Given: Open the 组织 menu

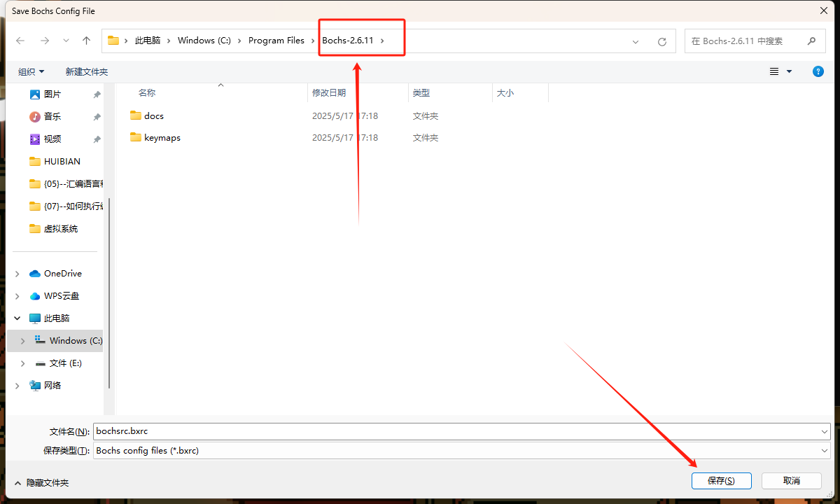Looking at the screenshot, I should click(31, 71).
